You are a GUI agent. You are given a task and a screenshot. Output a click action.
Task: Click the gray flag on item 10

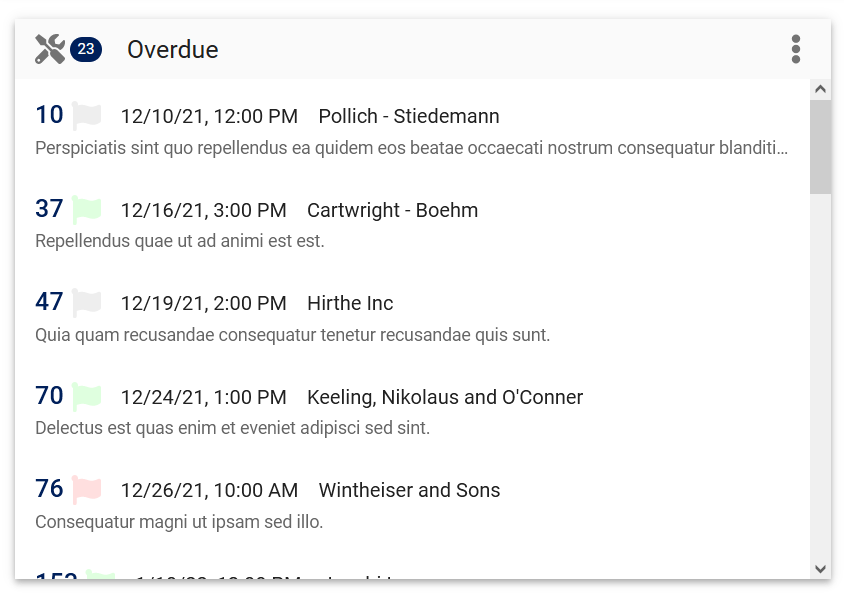(87, 116)
